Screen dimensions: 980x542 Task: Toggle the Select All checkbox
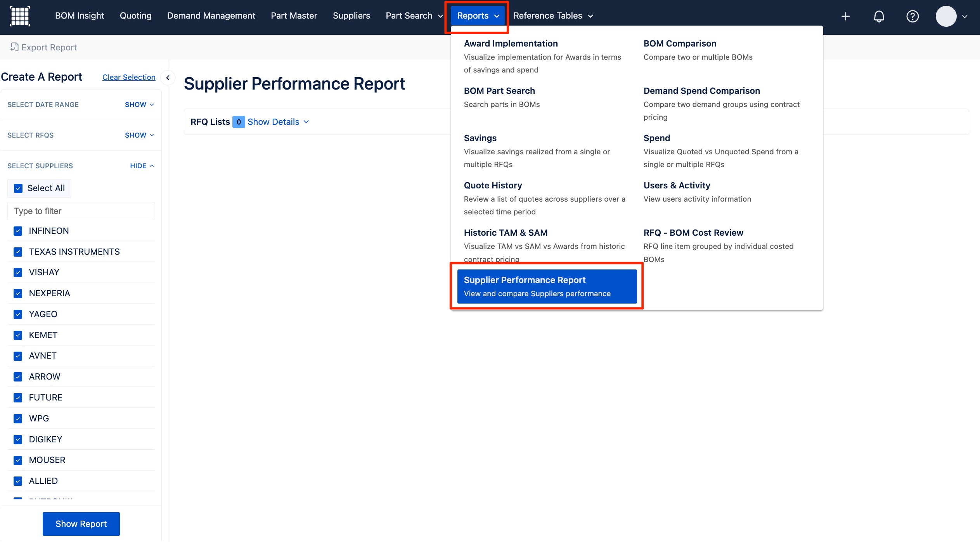click(x=18, y=188)
